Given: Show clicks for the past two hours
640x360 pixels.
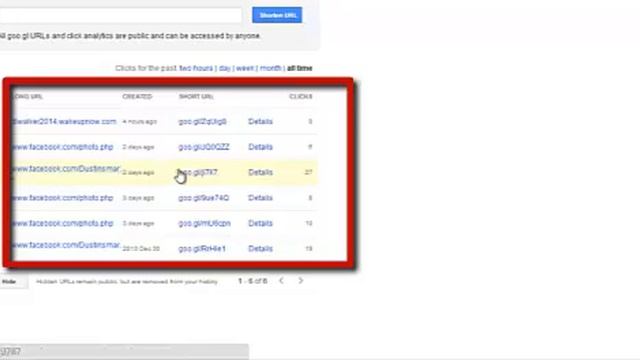Looking at the screenshot, I should point(196,68).
